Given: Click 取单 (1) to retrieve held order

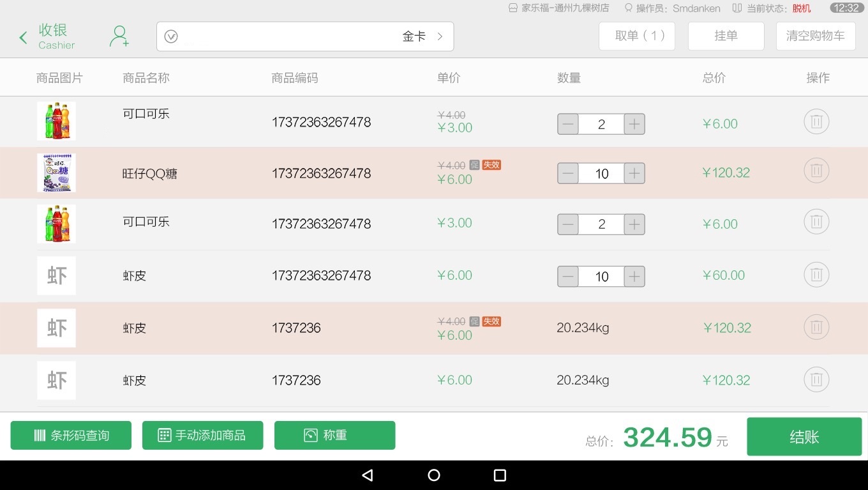Looking at the screenshot, I should pyautogui.click(x=636, y=36).
